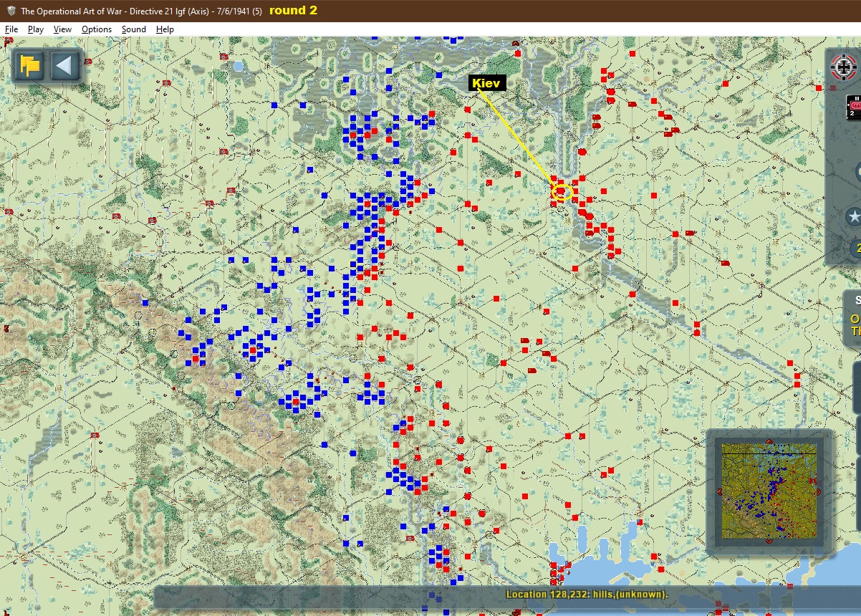Image resolution: width=861 pixels, height=616 pixels.
Task: Open the File menu
Action: click(x=11, y=29)
